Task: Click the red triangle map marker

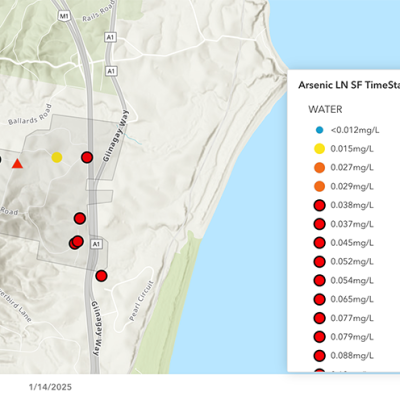Action: pos(17,164)
